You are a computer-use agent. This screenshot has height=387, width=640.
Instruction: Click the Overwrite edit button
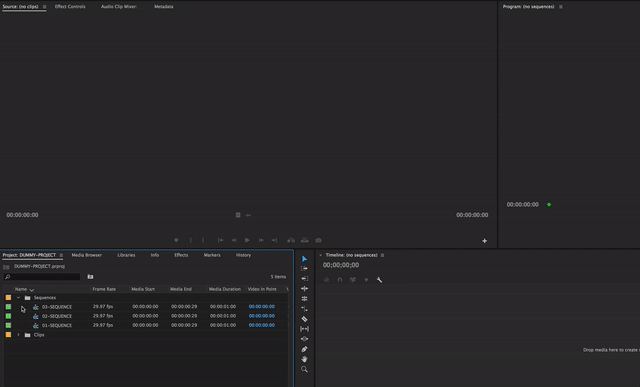coord(304,240)
